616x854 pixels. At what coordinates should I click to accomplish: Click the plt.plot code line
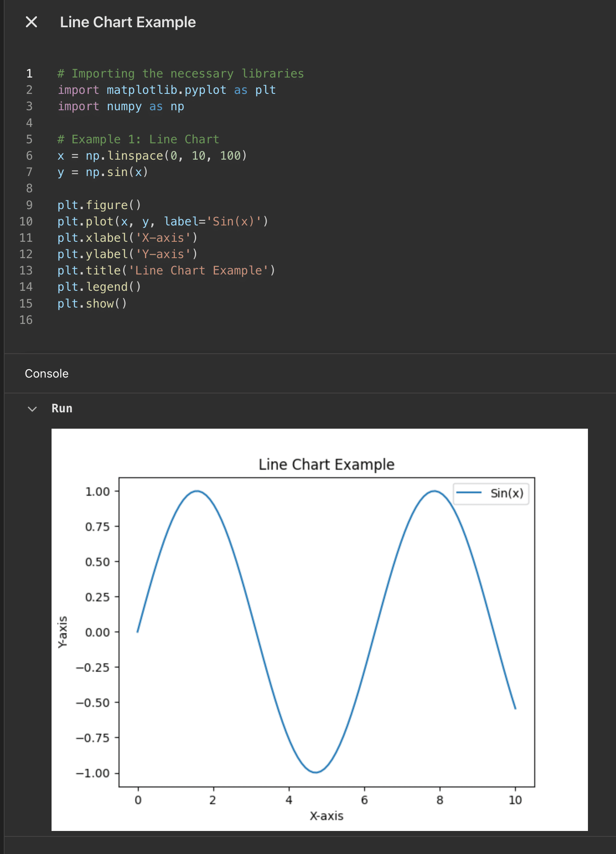[163, 221]
